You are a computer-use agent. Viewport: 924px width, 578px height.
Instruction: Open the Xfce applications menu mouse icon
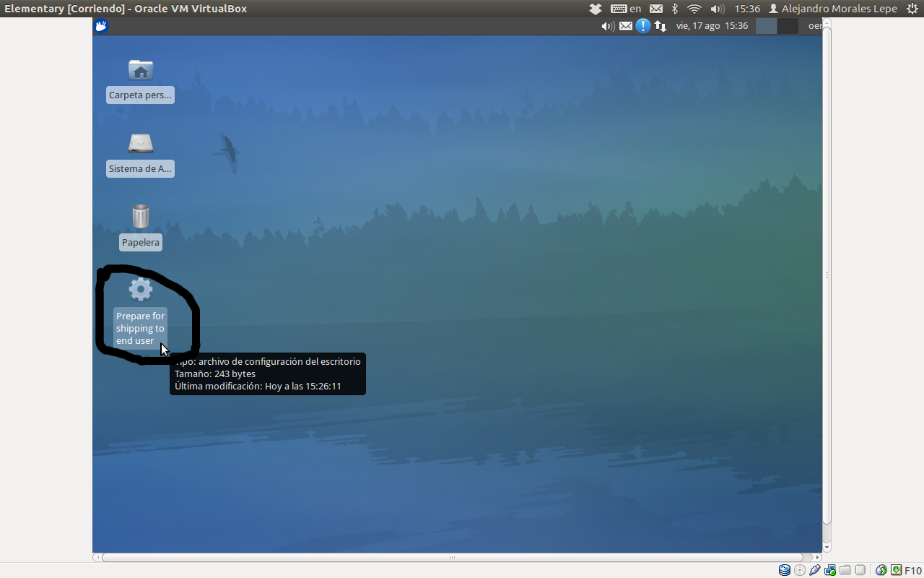pyautogui.click(x=102, y=26)
